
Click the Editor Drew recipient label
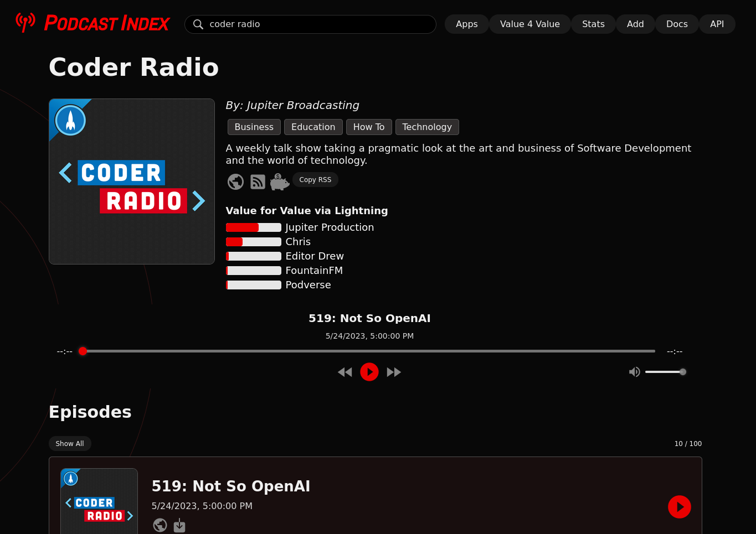tap(315, 256)
